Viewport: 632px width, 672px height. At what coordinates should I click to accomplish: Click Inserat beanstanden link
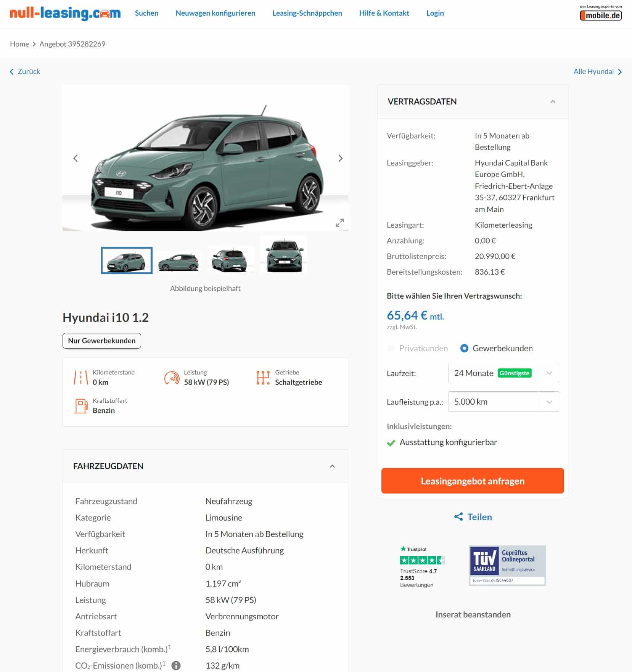click(x=473, y=614)
